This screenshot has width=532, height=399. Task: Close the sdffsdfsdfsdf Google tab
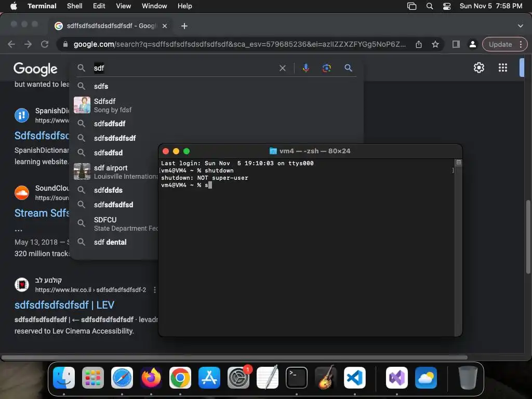coord(165,26)
